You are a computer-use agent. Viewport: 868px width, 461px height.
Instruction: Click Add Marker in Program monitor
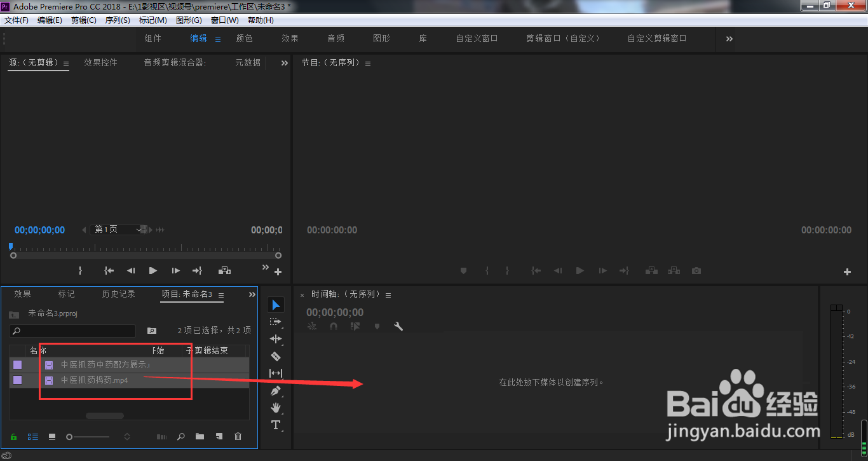tap(464, 270)
